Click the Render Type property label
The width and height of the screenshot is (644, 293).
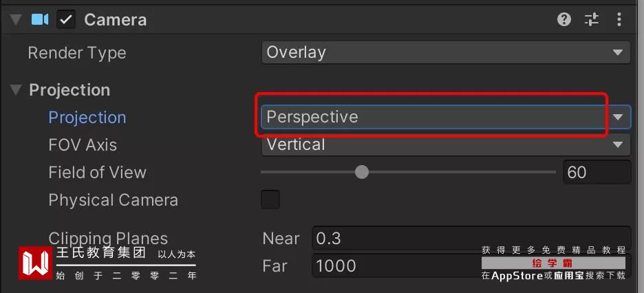click(x=77, y=53)
